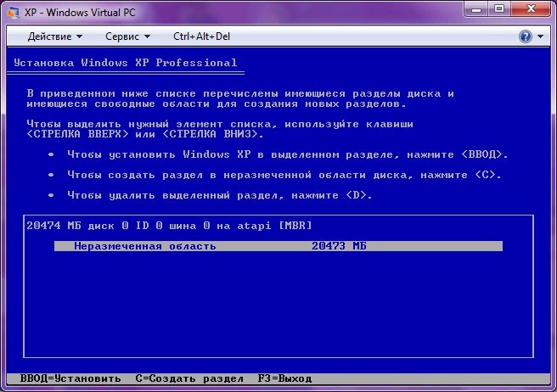Click the blue help question mark icon
The height and width of the screenshot is (392, 557).
[x=526, y=36]
